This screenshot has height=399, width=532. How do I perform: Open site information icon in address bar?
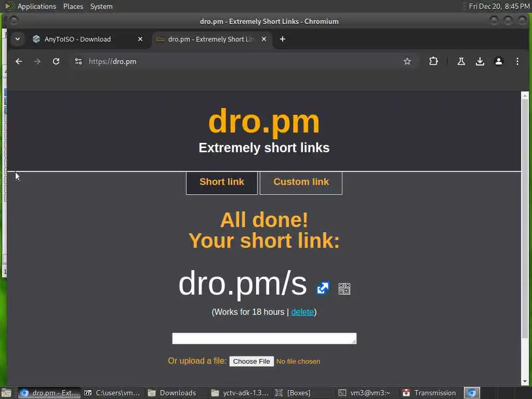tap(78, 61)
